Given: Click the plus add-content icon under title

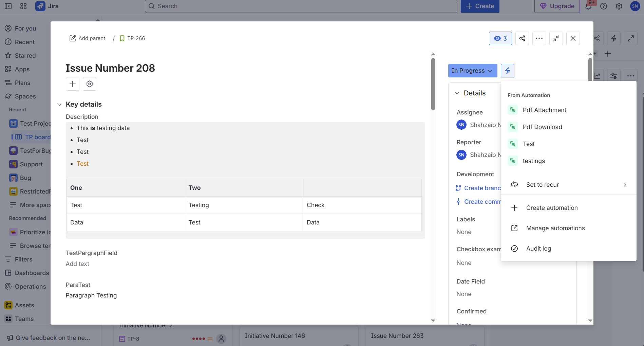Looking at the screenshot, I should pos(73,84).
